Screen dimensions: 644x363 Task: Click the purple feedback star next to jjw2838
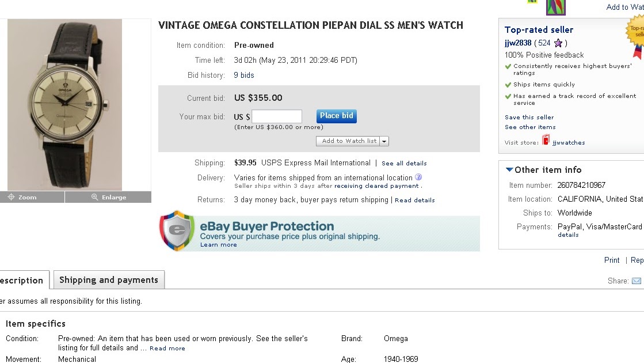click(558, 43)
